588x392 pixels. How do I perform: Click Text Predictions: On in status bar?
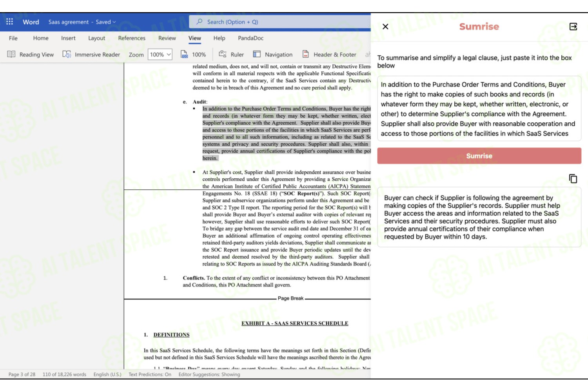coord(150,374)
